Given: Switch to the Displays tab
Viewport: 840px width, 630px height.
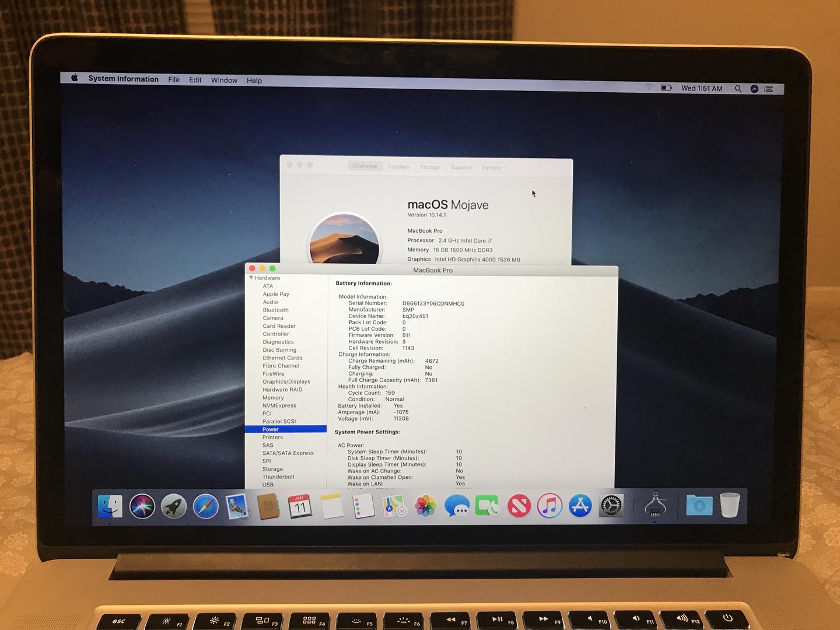Looking at the screenshot, I should [x=398, y=166].
